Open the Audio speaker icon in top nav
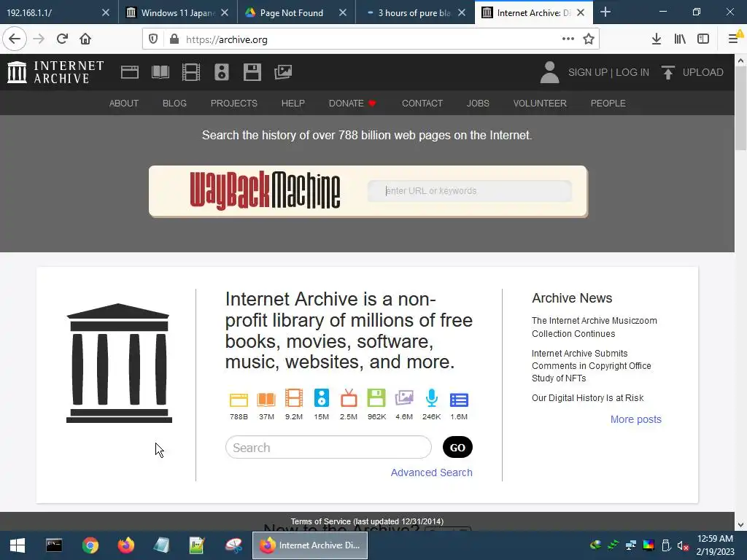This screenshot has width=747, height=560. [222, 72]
